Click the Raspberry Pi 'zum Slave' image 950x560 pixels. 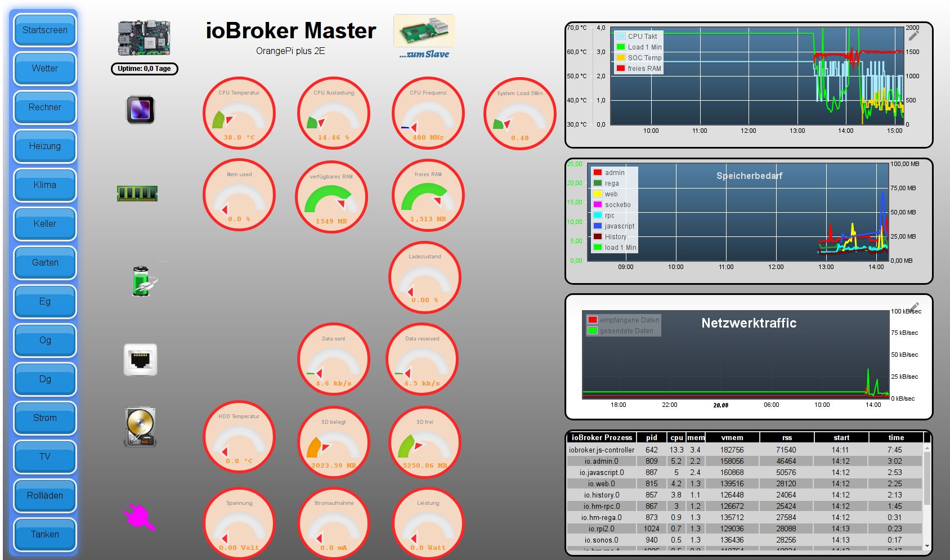pos(424,32)
